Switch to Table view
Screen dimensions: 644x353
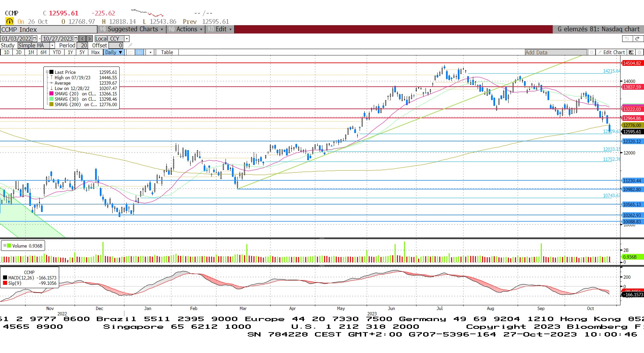[x=167, y=52]
